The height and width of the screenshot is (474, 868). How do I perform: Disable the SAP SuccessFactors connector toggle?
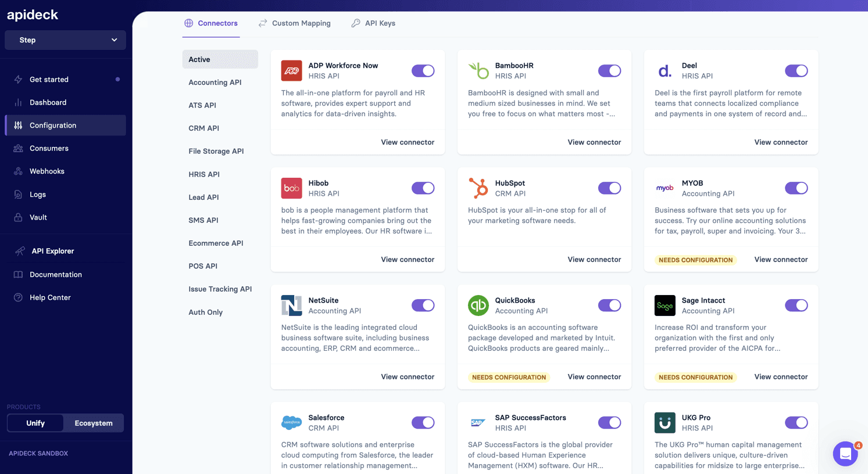pyautogui.click(x=609, y=423)
